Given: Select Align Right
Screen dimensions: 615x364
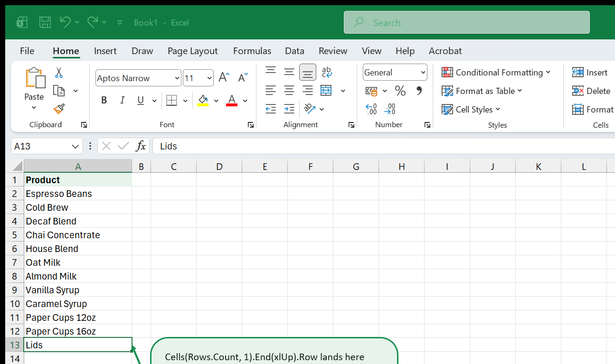Looking at the screenshot, I should 308,90.
